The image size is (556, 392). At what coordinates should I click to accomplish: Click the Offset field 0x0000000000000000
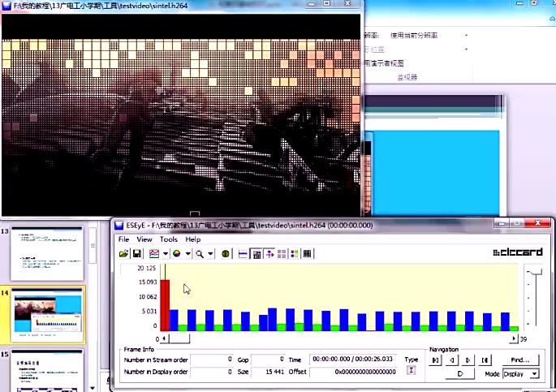[x=353, y=372]
